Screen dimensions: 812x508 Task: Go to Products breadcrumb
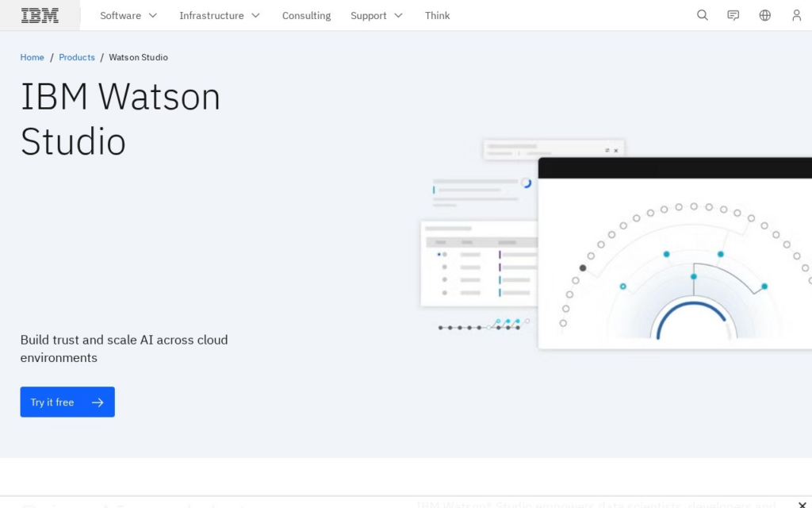(77, 57)
